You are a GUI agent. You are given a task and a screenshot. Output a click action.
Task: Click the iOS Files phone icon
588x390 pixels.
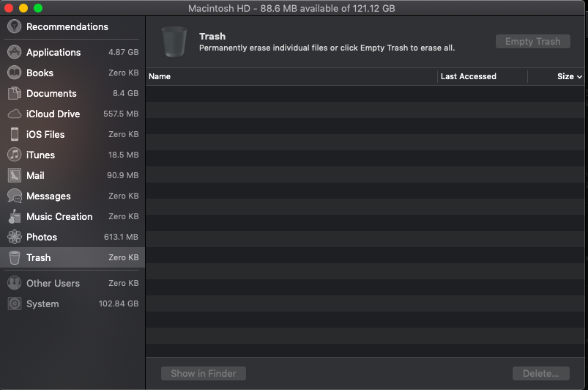click(14, 134)
